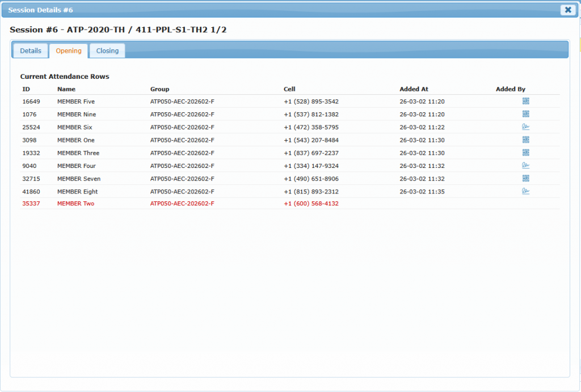
Task: Open the Closing tab
Action: tap(107, 51)
